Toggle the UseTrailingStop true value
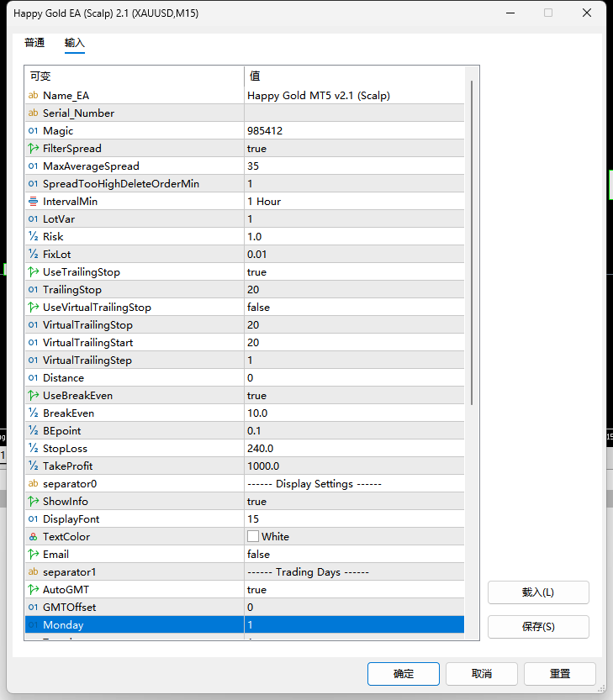This screenshot has height=700, width=613. click(354, 272)
